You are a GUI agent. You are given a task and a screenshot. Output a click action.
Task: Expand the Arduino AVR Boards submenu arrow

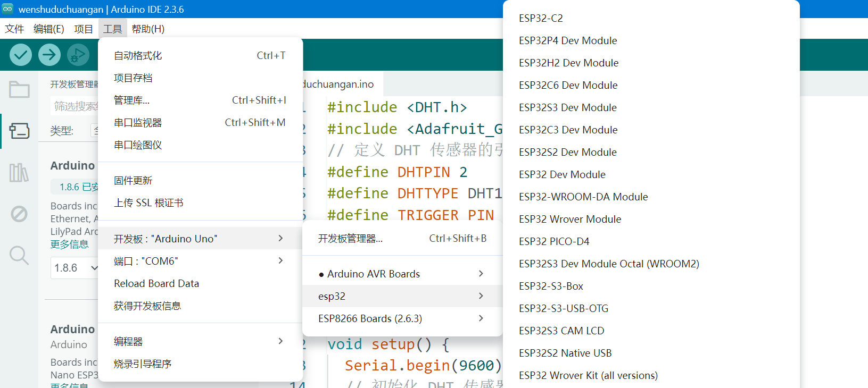481,274
